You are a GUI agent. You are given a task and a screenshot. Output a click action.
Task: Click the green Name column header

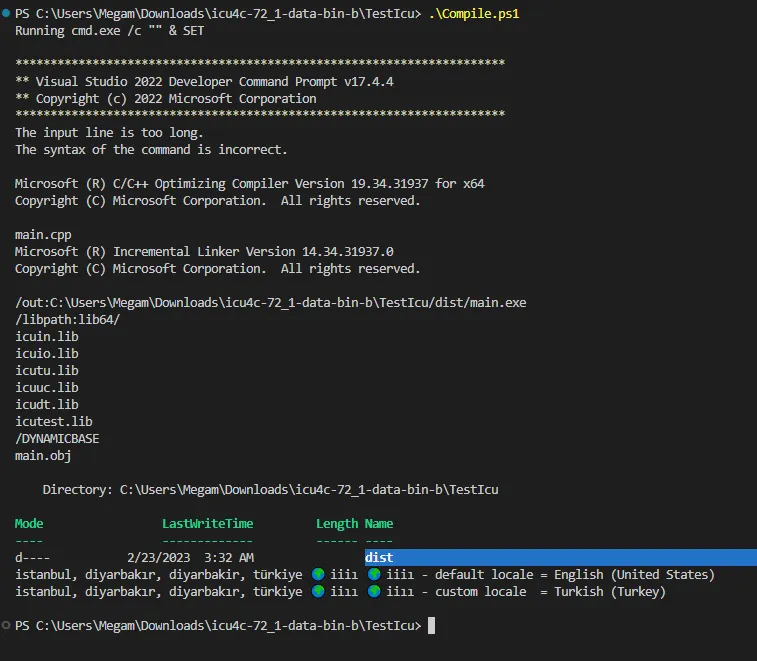pyautogui.click(x=379, y=523)
